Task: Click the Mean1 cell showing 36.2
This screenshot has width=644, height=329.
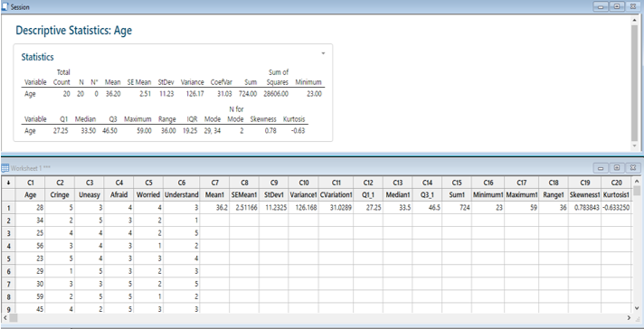Action: pos(214,208)
